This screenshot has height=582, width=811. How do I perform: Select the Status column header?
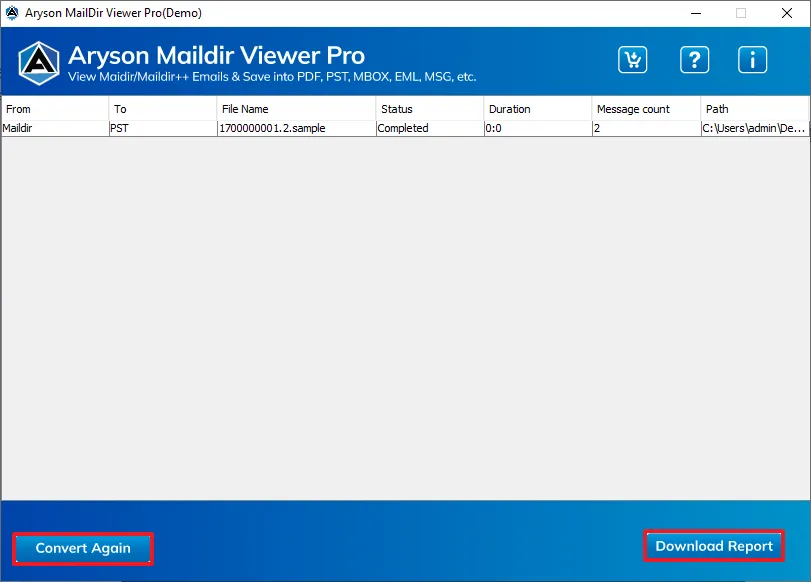pos(430,109)
